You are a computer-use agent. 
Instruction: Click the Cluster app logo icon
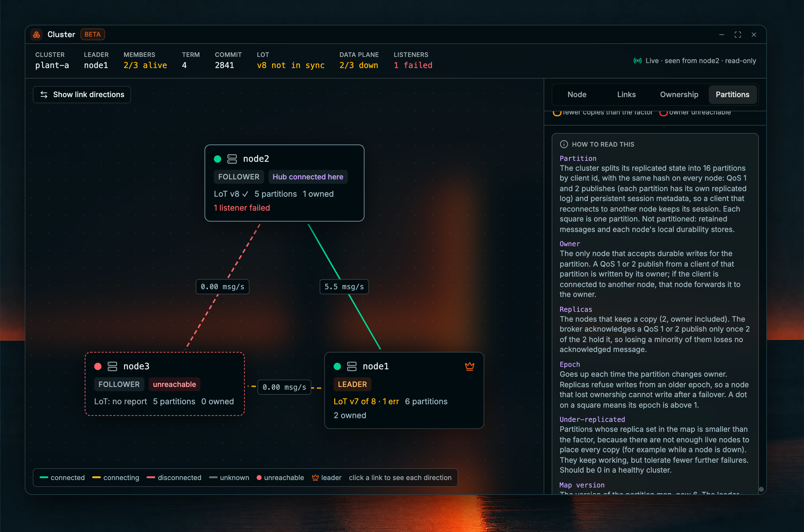click(x=36, y=35)
